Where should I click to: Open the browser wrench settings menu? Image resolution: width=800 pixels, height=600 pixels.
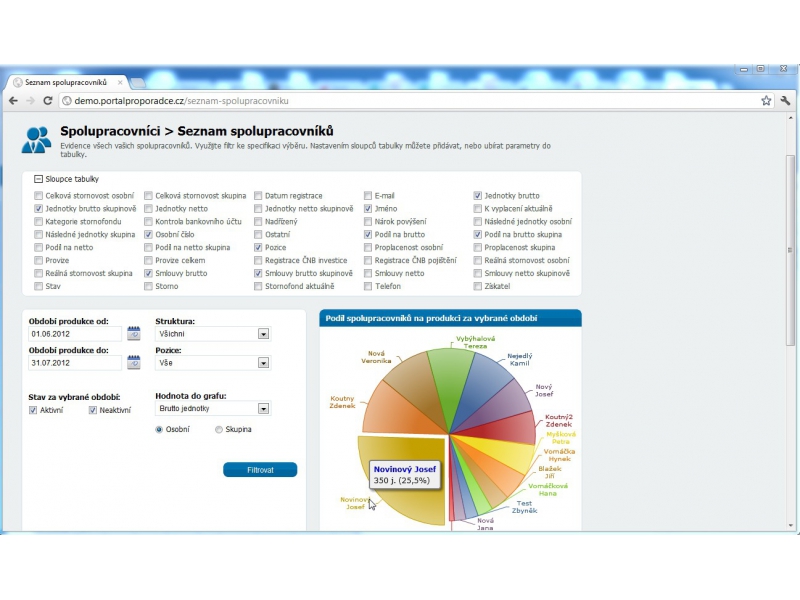tap(785, 101)
